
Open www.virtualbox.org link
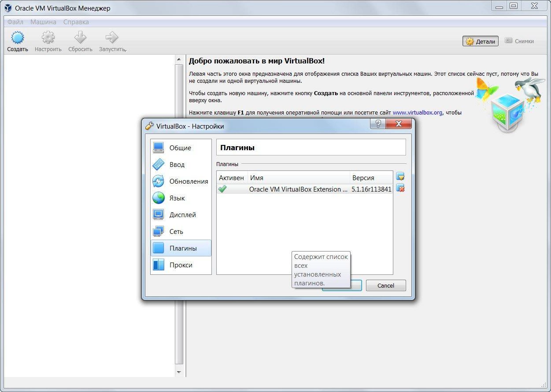(417, 112)
